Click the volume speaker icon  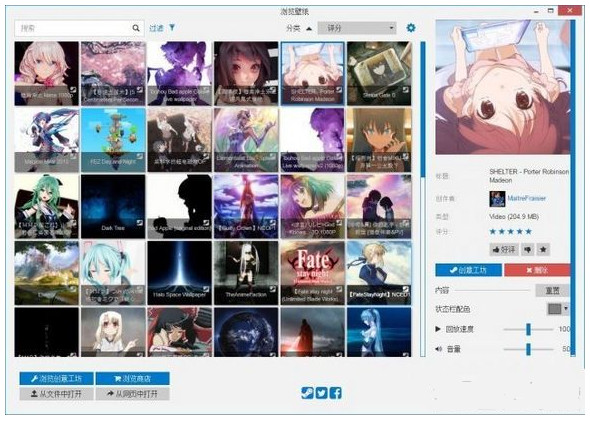438,349
